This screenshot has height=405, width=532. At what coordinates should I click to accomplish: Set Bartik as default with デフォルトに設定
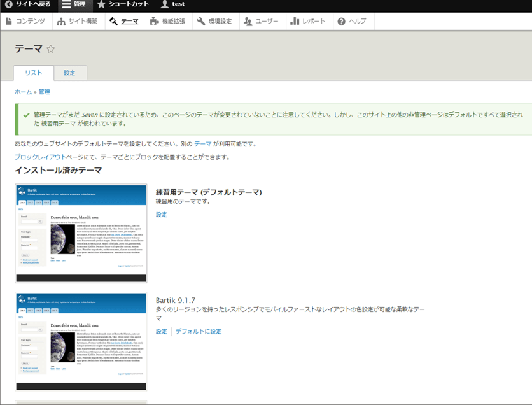coord(199,331)
